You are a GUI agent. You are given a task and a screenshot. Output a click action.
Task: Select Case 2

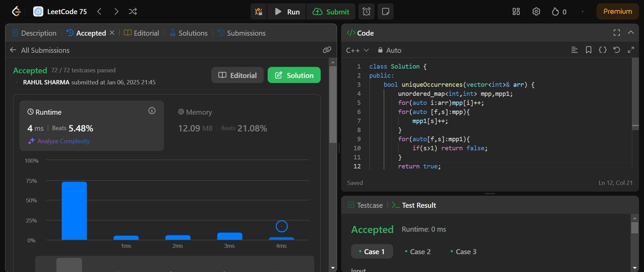[x=418, y=252]
